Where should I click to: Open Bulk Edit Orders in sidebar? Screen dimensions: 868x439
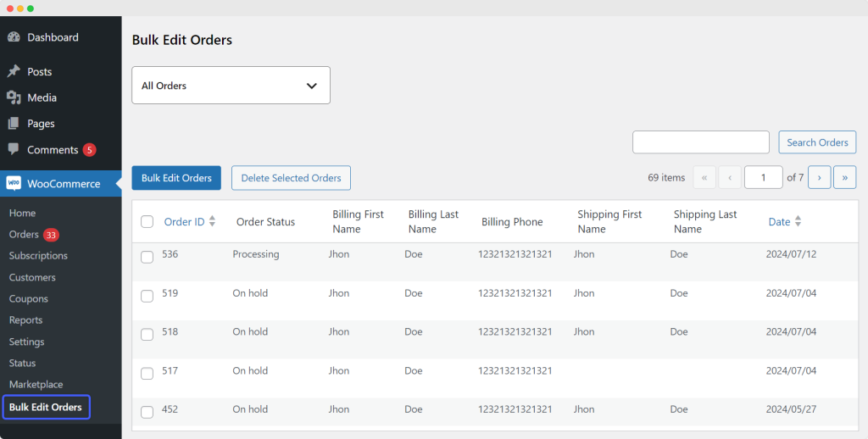coord(46,408)
